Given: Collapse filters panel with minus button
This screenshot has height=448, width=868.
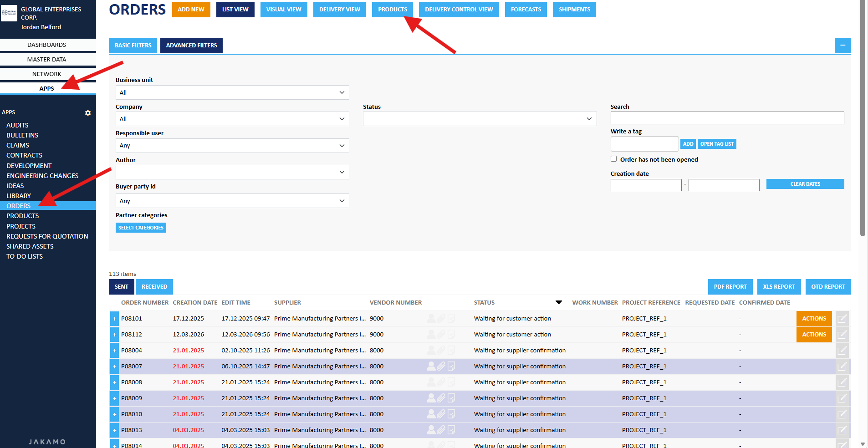Looking at the screenshot, I should (x=842, y=46).
